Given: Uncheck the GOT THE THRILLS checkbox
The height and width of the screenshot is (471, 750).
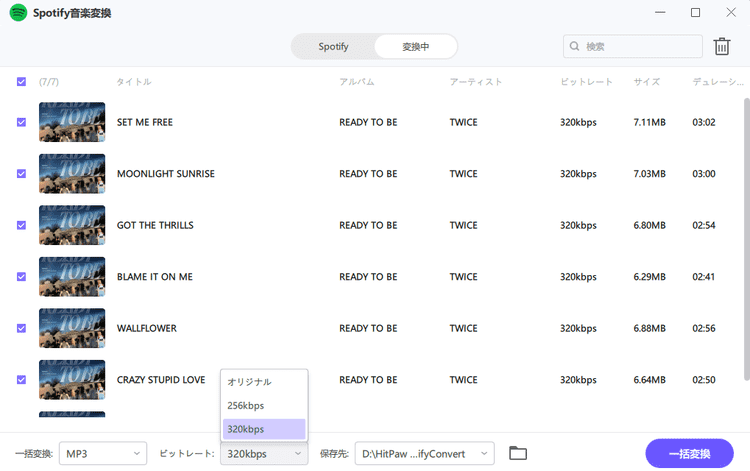Looking at the screenshot, I should [x=22, y=225].
